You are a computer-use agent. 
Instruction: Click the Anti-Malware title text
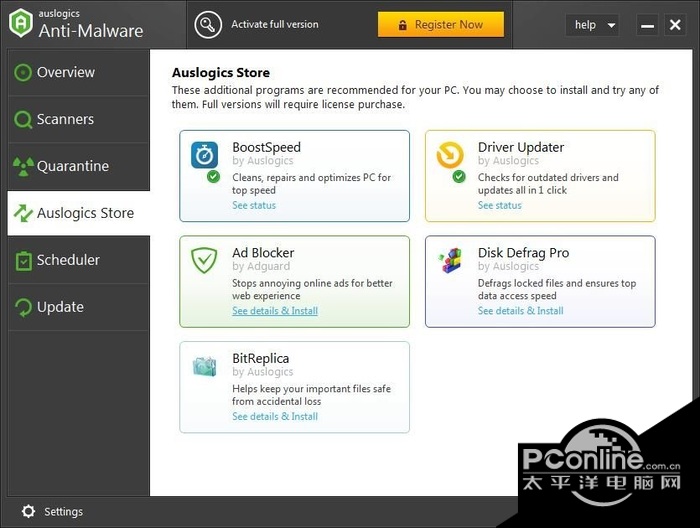(x=91, y=31)
